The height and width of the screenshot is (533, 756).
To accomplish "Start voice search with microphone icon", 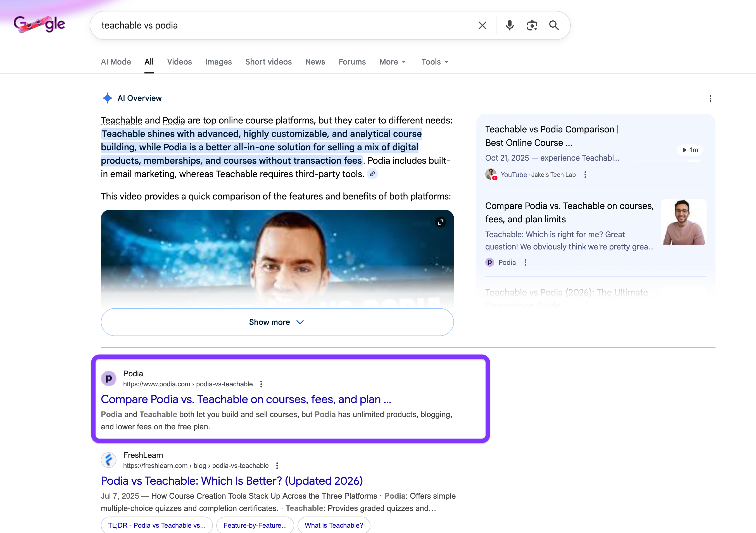I will tap(509, 25).
